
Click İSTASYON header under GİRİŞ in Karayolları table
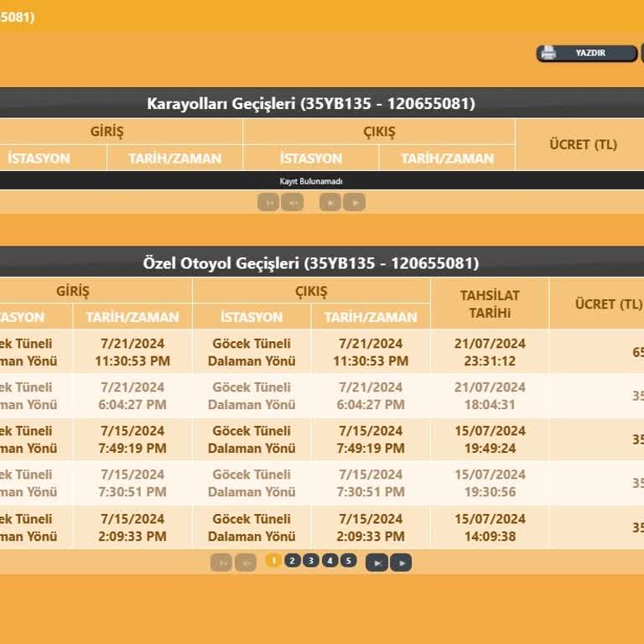click(53, 158)
